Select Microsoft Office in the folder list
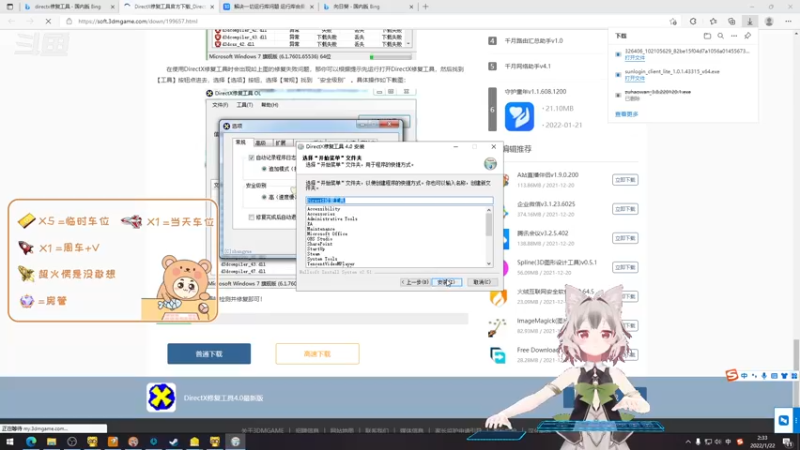This screenshot has height=450, width=800. point(327,234)
